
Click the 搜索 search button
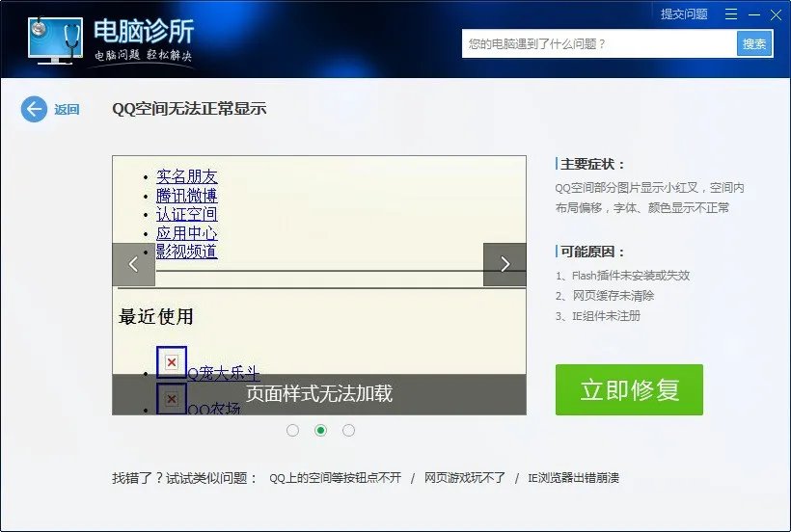754,43
